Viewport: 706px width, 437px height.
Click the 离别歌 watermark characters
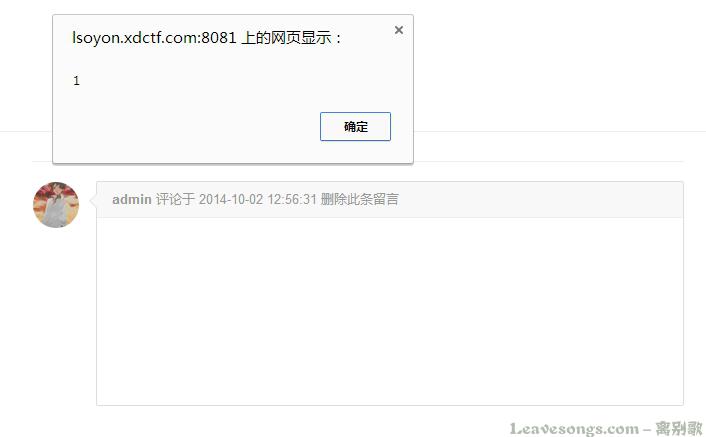pyautogui.click(x=679, y=428)
